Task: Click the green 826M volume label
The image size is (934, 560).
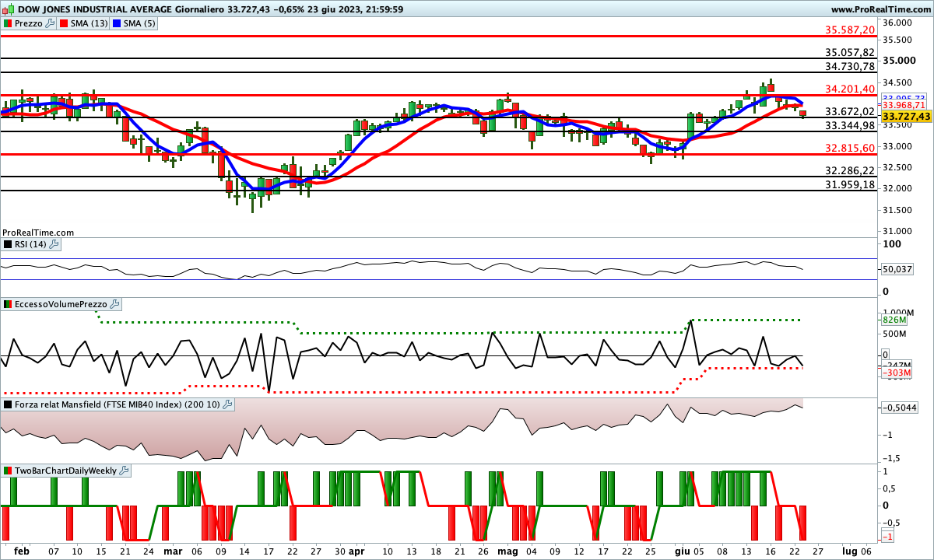Action: (x=895, y=320)
